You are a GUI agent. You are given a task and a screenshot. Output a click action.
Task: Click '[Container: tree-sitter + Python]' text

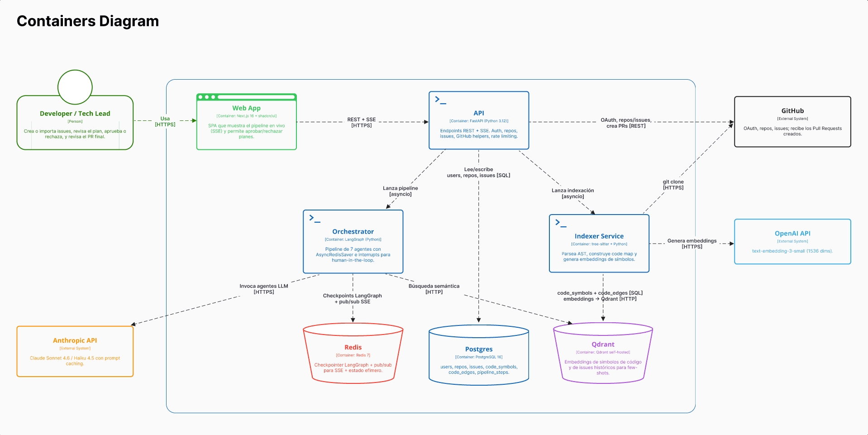(599, 244)
